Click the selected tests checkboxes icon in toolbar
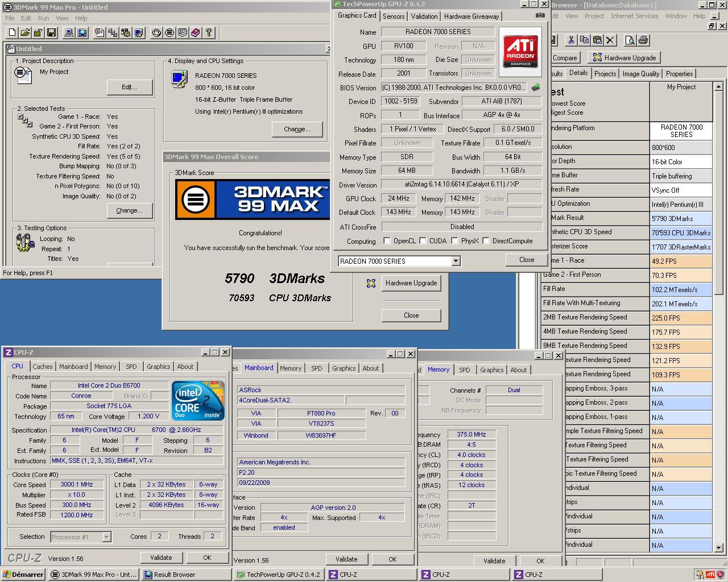The image size is (728, 582). [x=113, y=33]
